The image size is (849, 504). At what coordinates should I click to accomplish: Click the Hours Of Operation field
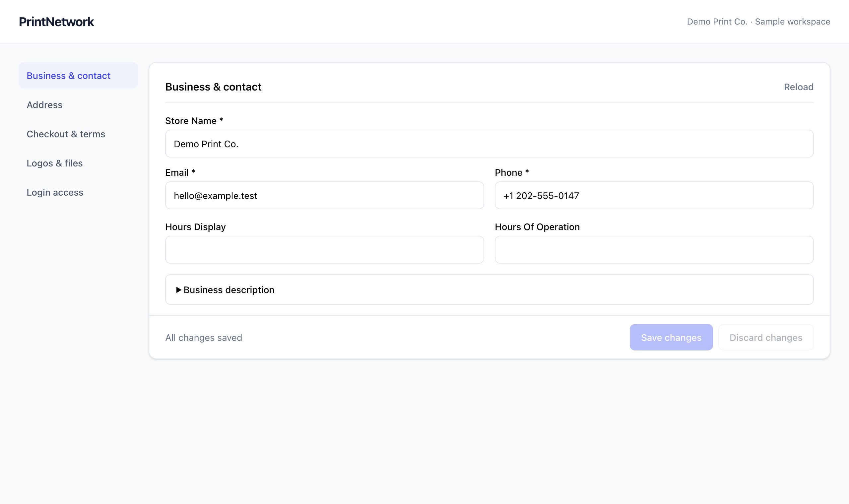654,250
